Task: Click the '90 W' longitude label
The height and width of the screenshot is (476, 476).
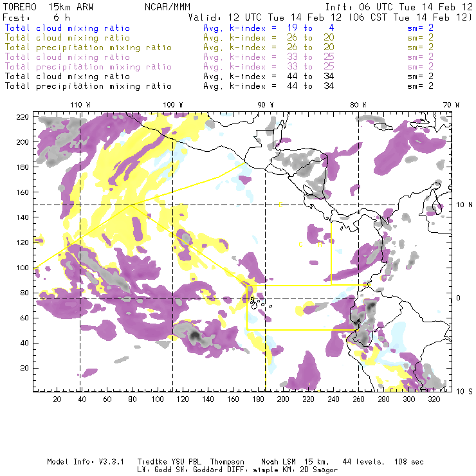Action: pyautogui.click(x=266, y=105)
